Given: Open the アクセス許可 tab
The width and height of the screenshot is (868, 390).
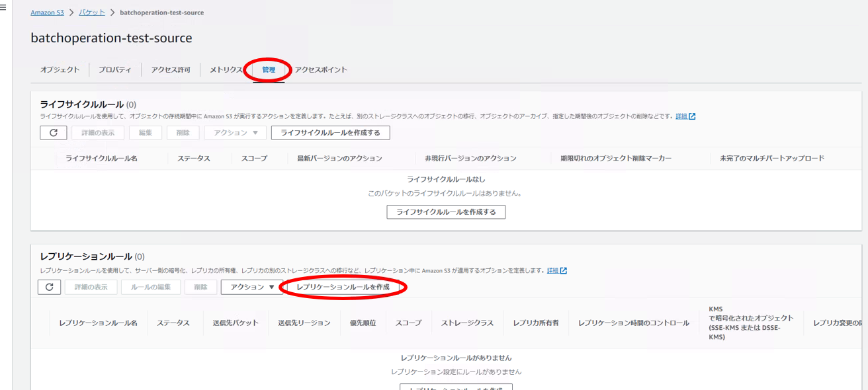Looking at the screenshot, I should [x=170, y=70].
